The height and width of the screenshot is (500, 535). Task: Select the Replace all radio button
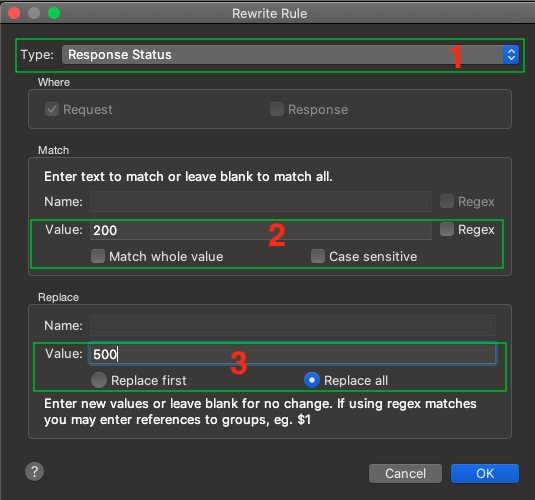coord(312,380)
